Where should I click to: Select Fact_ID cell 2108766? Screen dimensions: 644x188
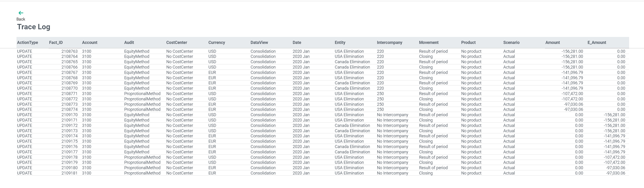coord(70,67)
